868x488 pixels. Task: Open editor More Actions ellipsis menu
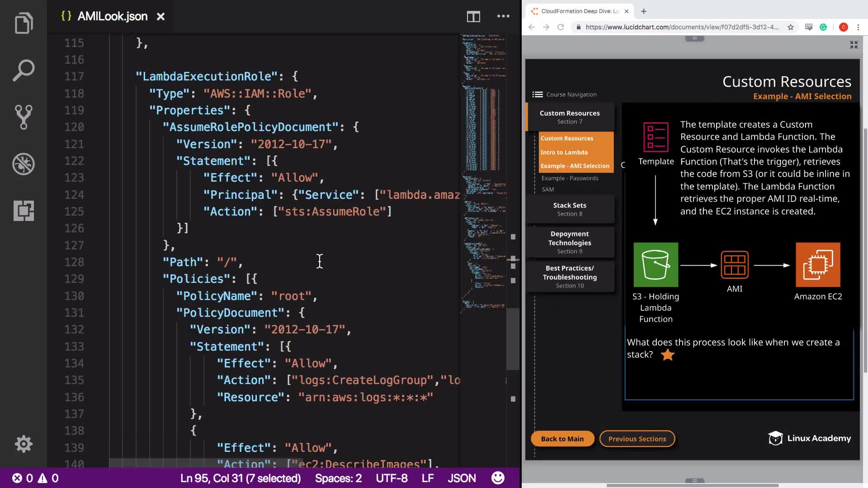503,17
